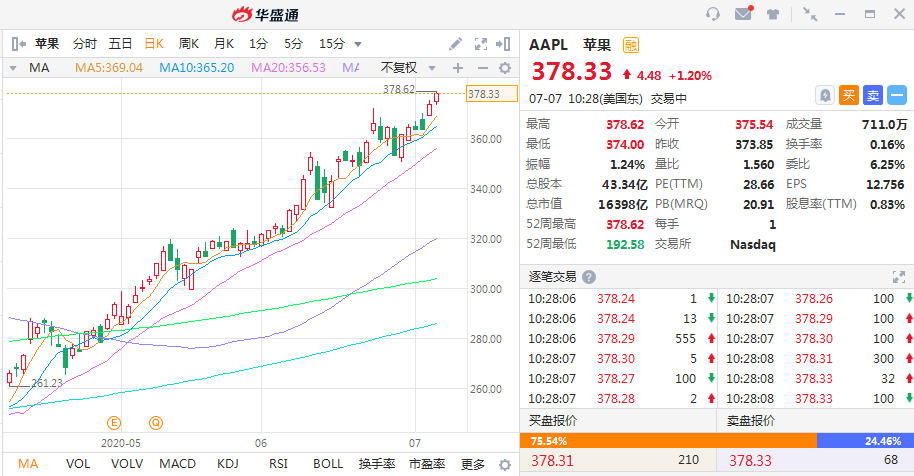The width and height of the screenshot is (914, 476).
Task: Open the chart settings gear icon
Action: [x=505, y=68]
